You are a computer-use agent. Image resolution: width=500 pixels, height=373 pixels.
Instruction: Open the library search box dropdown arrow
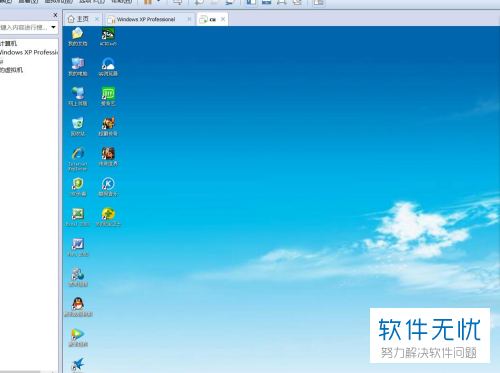click(x=53, y=27)
